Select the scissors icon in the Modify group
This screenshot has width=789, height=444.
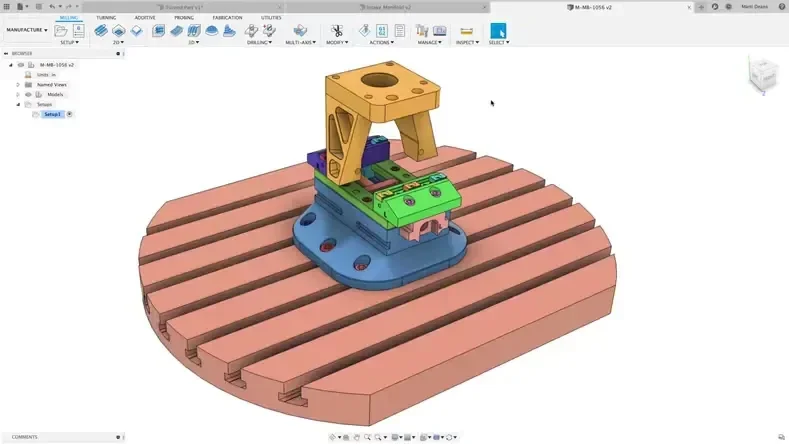point(337,31)
